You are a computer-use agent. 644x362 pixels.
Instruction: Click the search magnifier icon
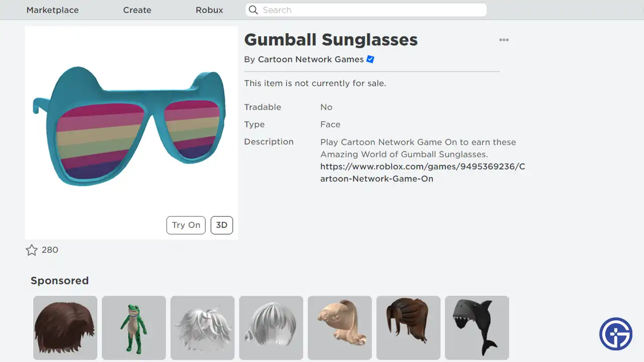pos(254,10)
